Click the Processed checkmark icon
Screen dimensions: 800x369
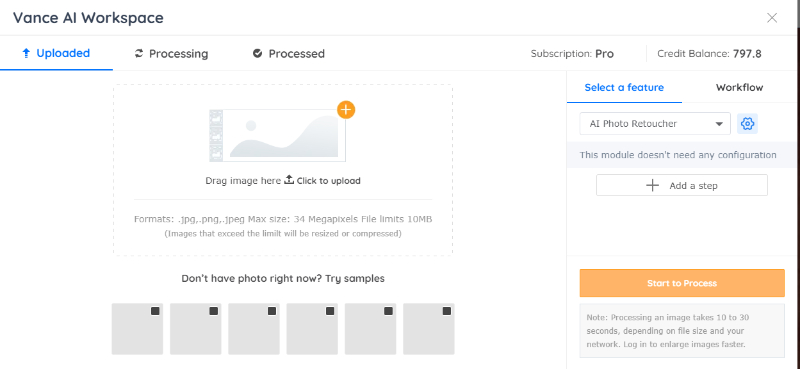point(258,54)
